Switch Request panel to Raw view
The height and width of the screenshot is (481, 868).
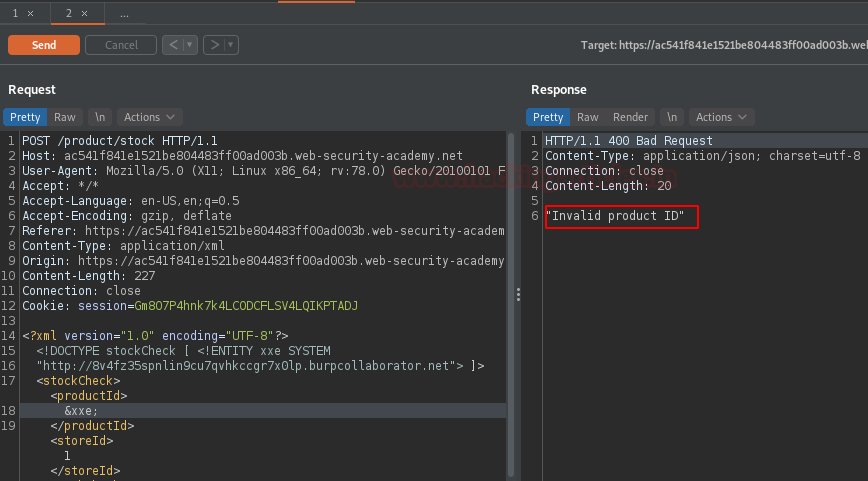click(x=65, y=117)
